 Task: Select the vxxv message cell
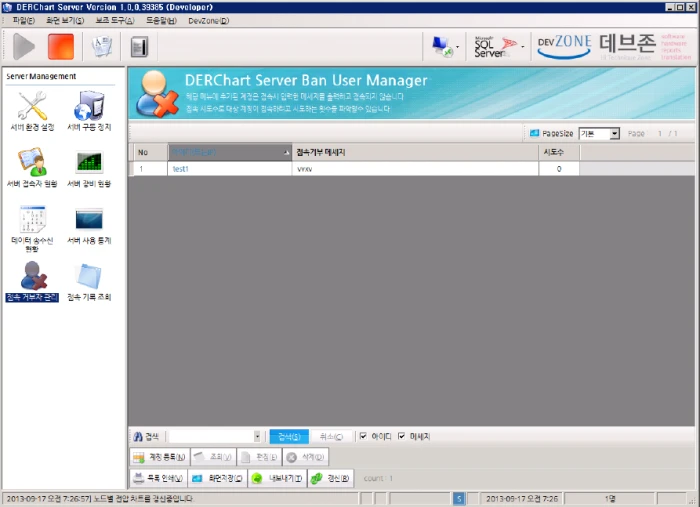(415, 169)
